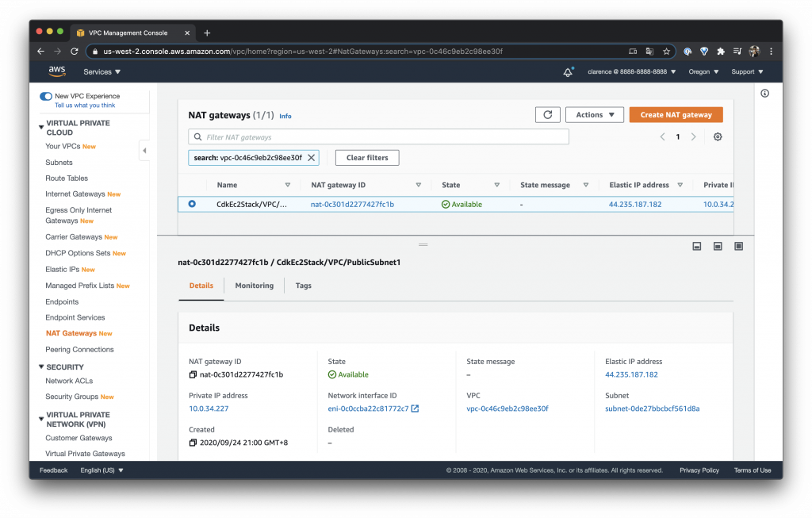Click the Feedback link in footer
Screen dimensions: 812x518
53,470
